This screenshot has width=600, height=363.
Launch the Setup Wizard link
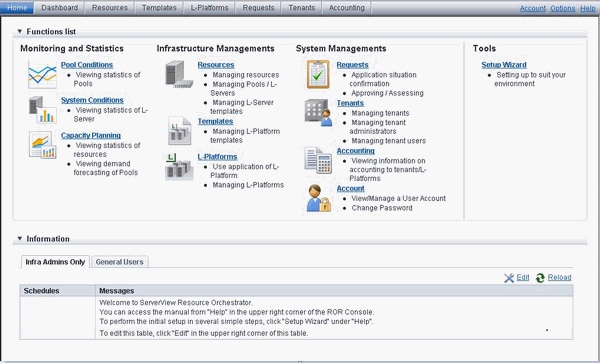504,65
